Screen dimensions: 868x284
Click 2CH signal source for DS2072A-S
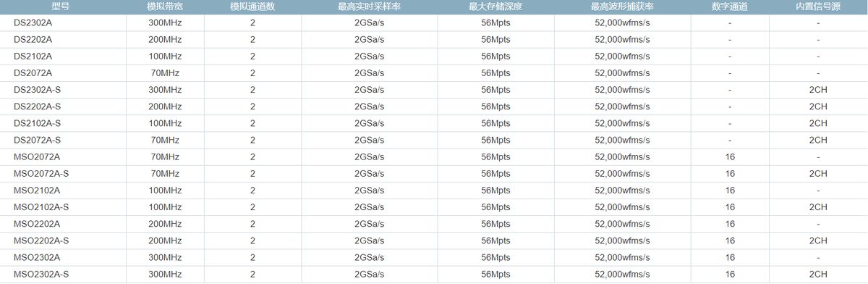(818, 140)
